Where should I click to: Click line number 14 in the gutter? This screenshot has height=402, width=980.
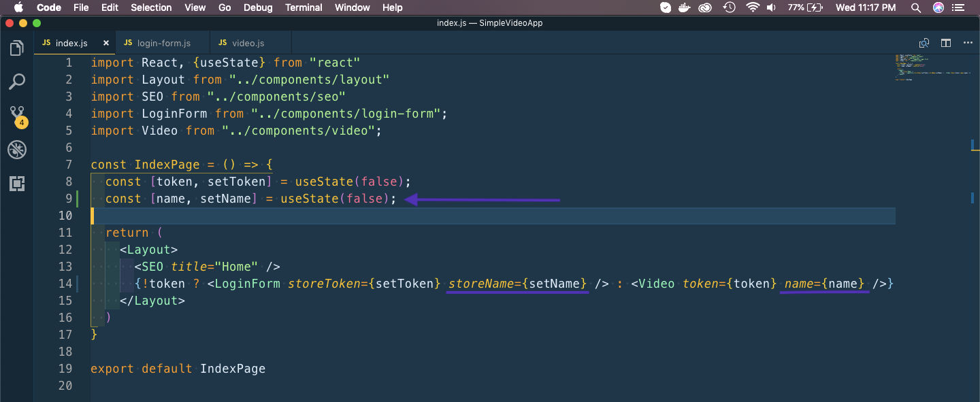65,284
